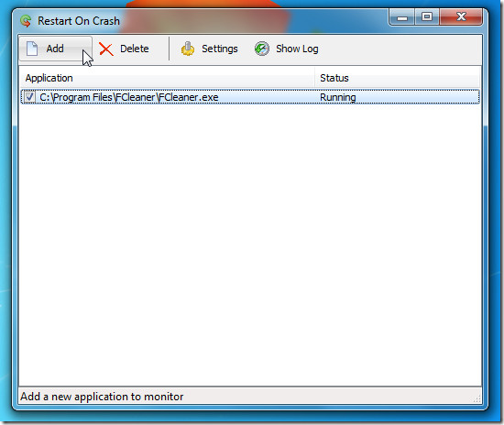Click the Delete text label in toolbar
The width and height of the screenshot is (504, 425).
135,49
